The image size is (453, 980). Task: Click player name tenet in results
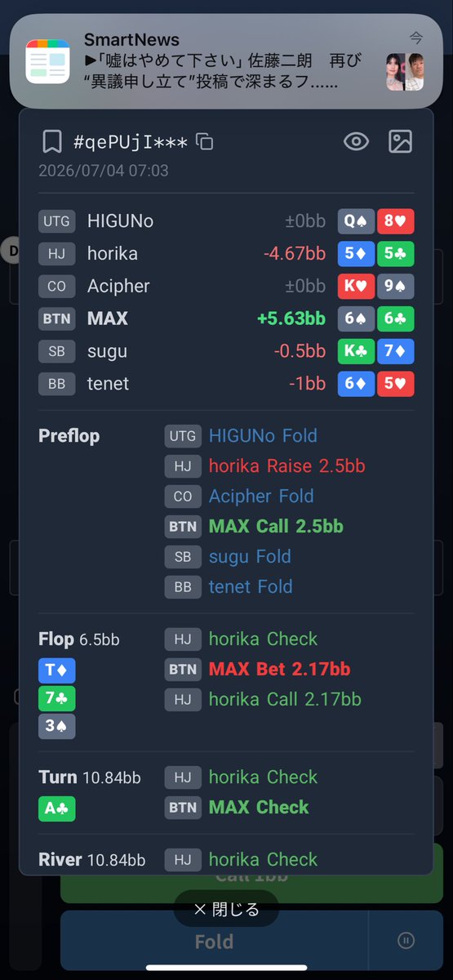click(x=108, y=384)
